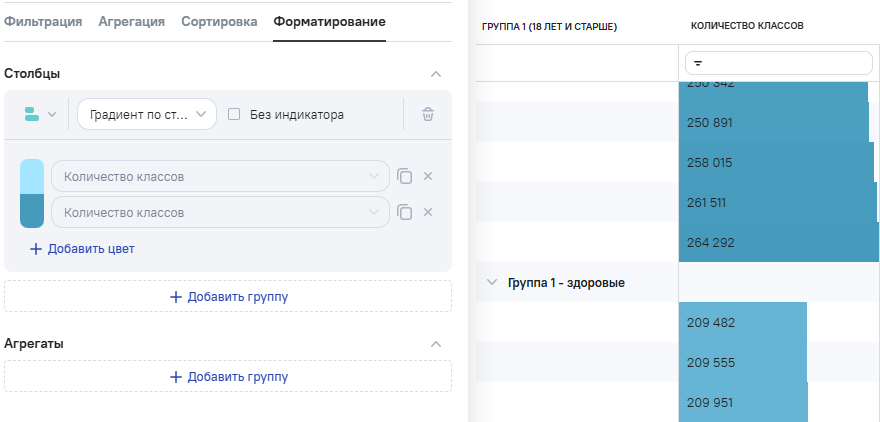This screenshot has width=880, height=422.
Task: Click the filter icon in Количество классов column
Action: pos(697,63)
